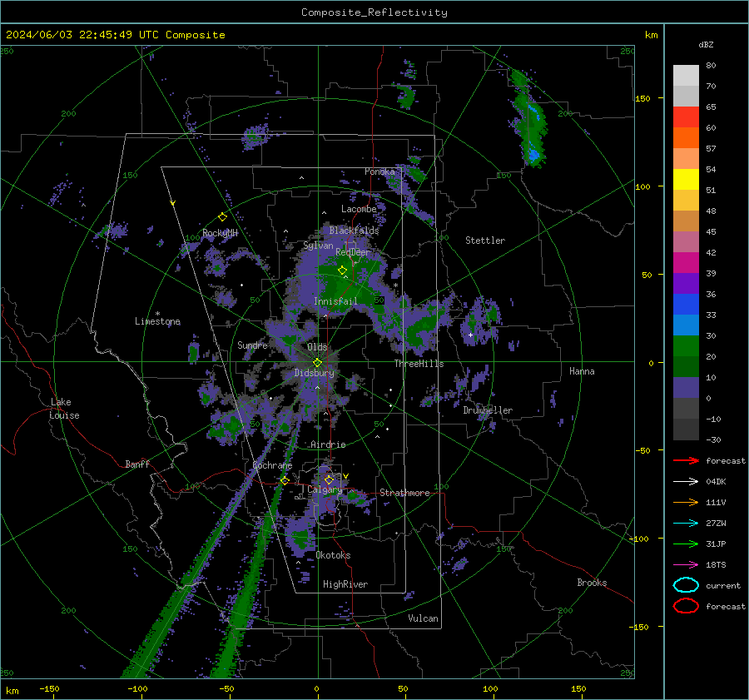Click the Hanna city label

tap(582, 371)
